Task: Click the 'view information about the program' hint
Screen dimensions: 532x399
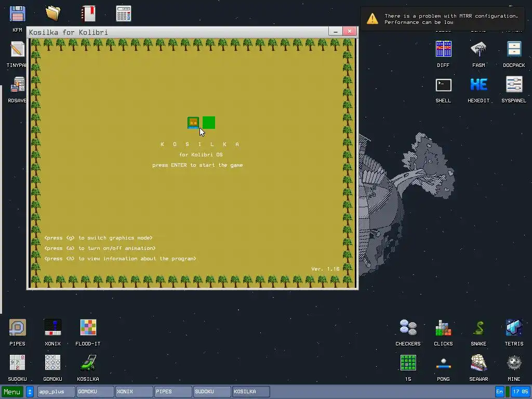Action: click(120, 259)
